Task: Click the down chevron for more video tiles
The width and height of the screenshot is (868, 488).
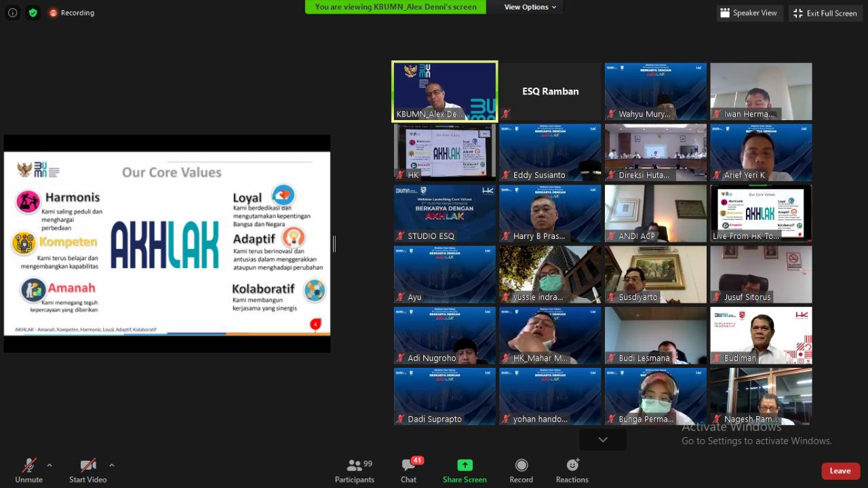Action: 603,440
